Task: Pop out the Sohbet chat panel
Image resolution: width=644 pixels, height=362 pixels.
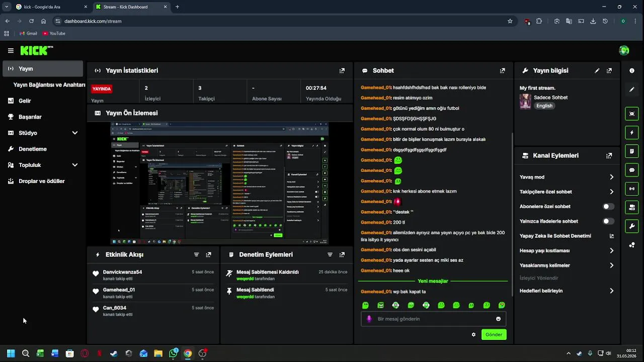Action: point(502,71)
